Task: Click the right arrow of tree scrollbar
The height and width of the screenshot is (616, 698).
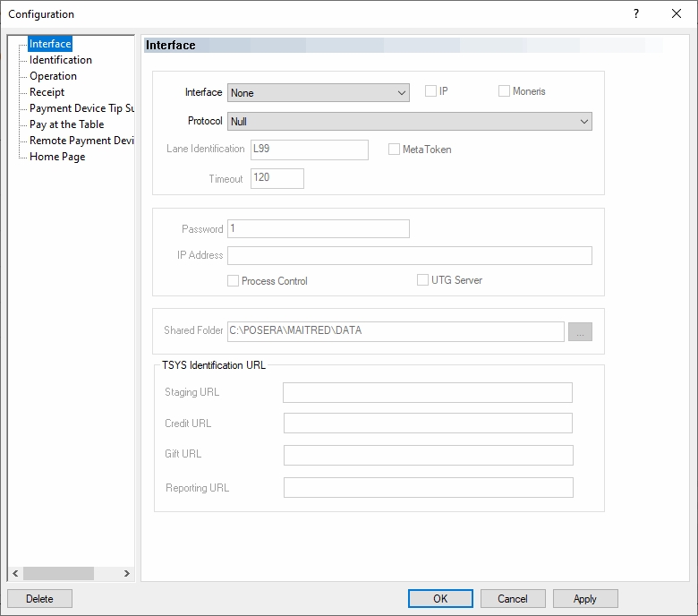Action: pos(126,573)
